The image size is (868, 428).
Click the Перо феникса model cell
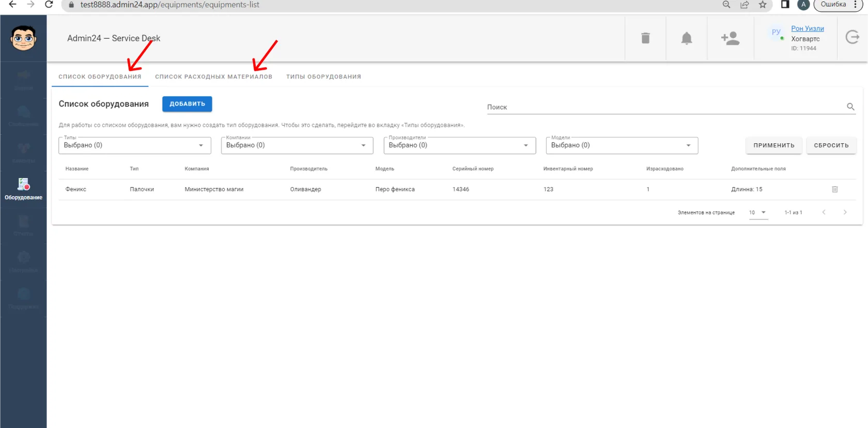click(x=395, y=189)
